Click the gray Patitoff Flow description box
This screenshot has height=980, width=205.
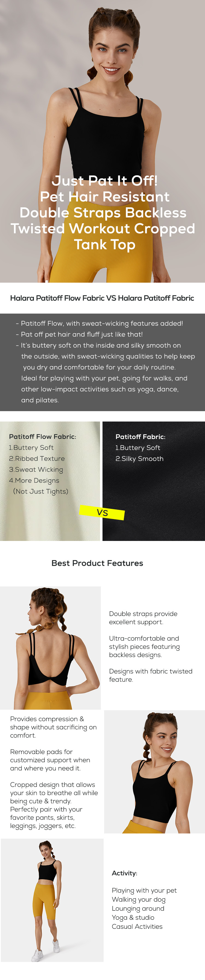[102, 362]
